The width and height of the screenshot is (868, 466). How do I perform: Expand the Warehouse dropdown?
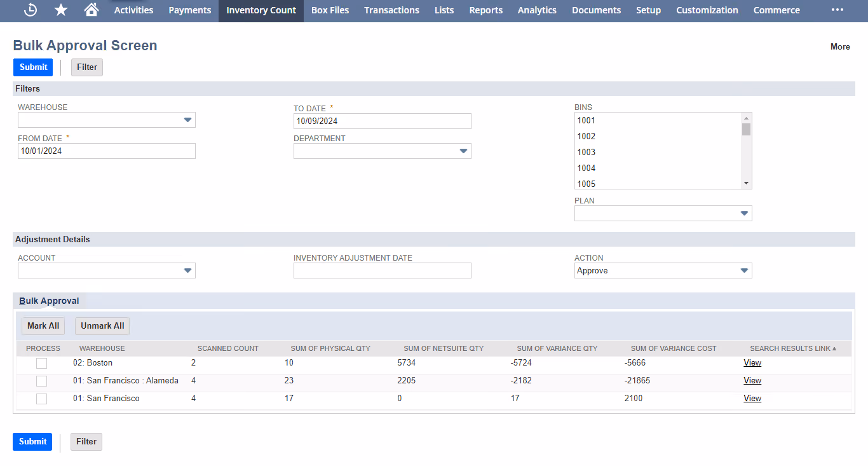point(187,120)
